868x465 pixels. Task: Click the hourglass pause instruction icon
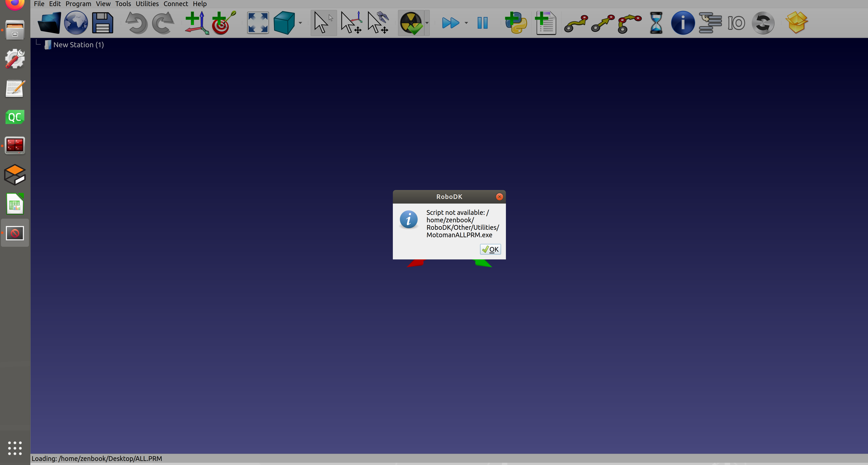pos(656,23)
